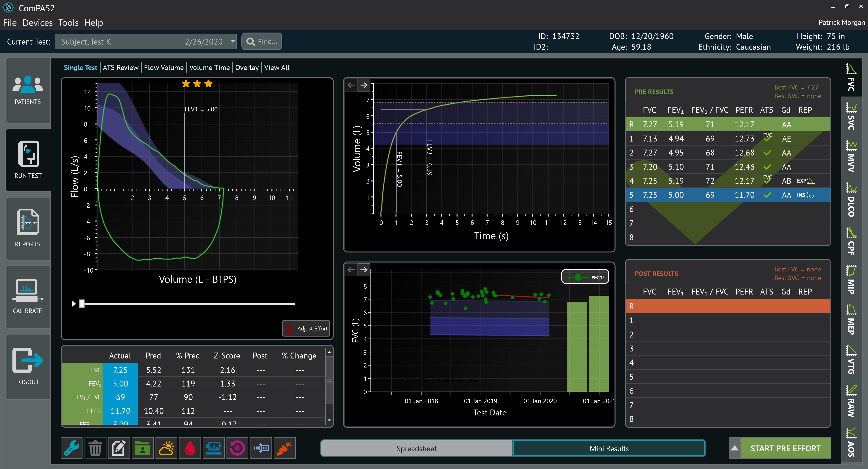Open the Reports section

tap(28, 229)
